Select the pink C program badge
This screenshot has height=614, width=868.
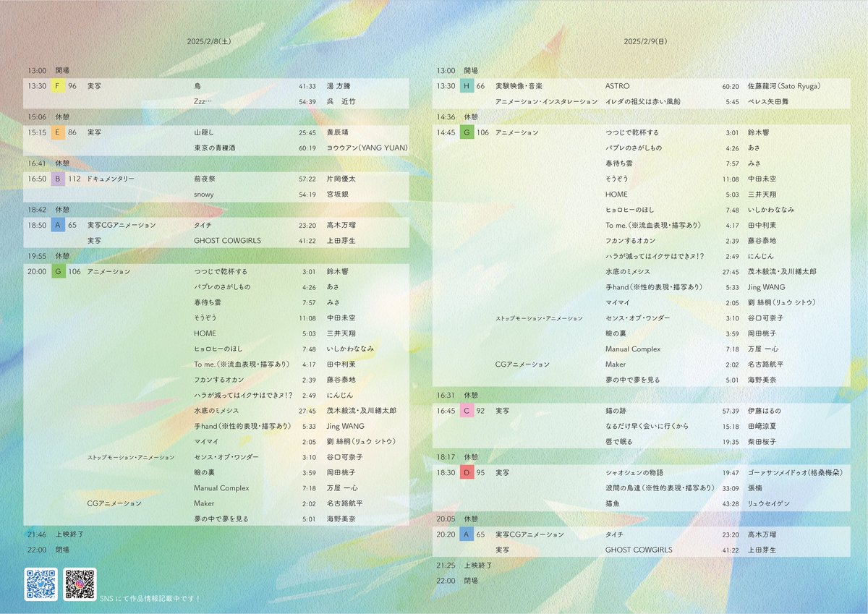(467, 411)
